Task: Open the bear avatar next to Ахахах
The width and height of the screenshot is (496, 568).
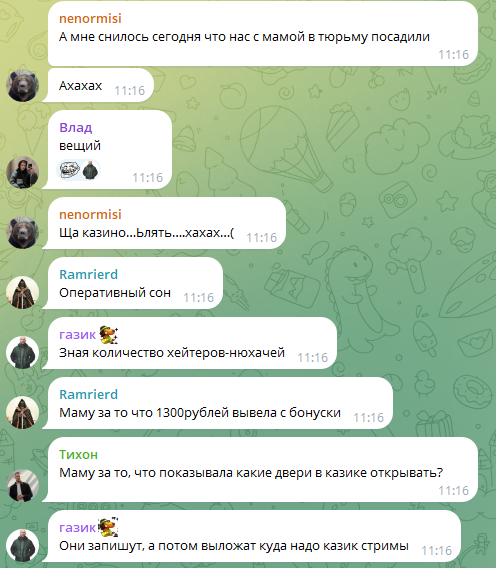Action: 22,85
